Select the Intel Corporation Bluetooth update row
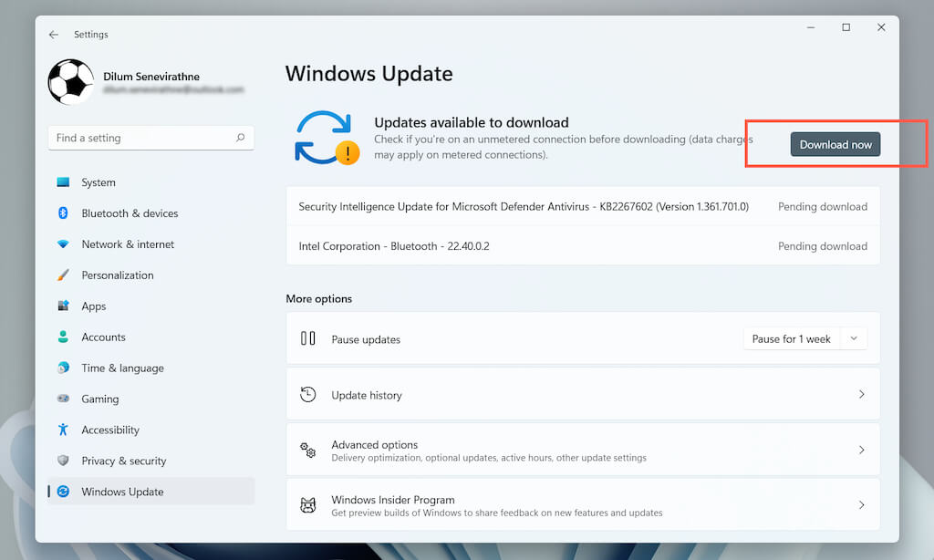 pyautogui.click(x=583, y=246)
